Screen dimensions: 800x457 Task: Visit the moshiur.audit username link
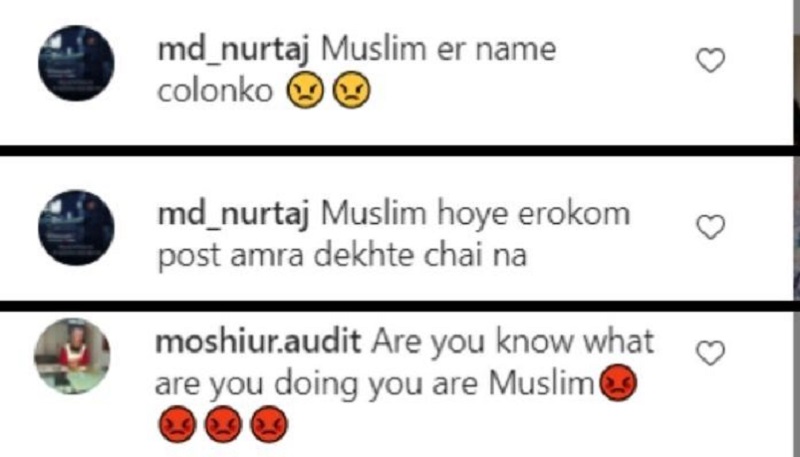[x=258, y=341]
